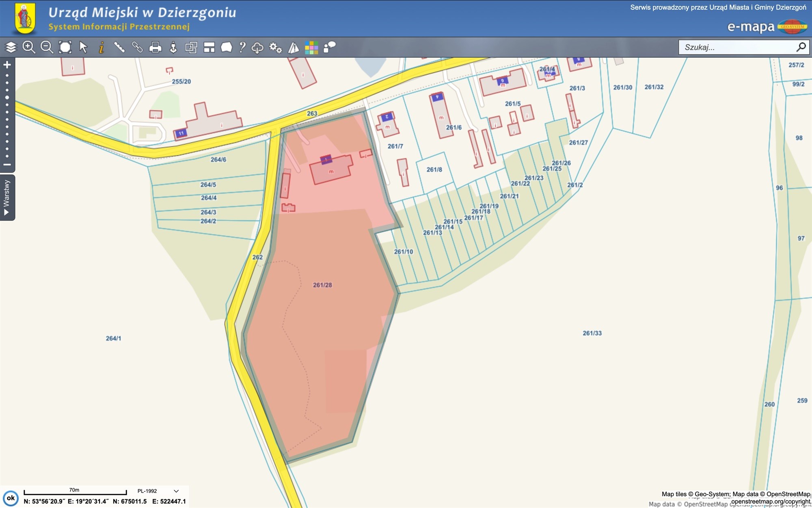Expand the Warstwy side panel
Screen dimensions: 812x508
click(x=7, y=198)
